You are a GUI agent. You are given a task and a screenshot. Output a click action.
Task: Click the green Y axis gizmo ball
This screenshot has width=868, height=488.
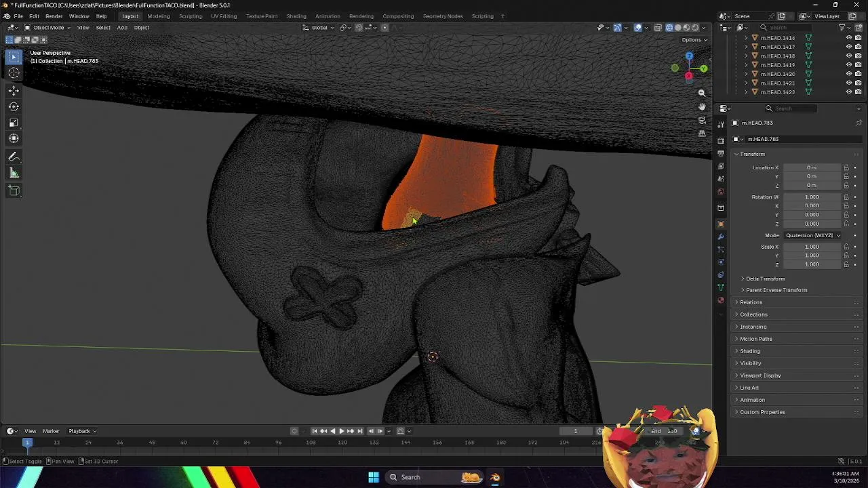click(x=704, y=68)
